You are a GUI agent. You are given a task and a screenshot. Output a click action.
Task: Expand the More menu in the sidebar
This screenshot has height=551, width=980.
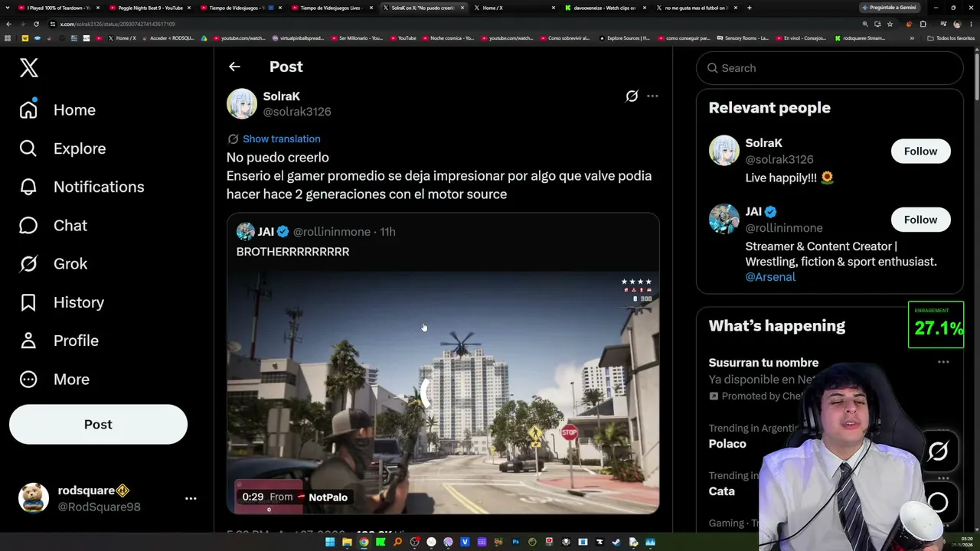tap(54, 380)
